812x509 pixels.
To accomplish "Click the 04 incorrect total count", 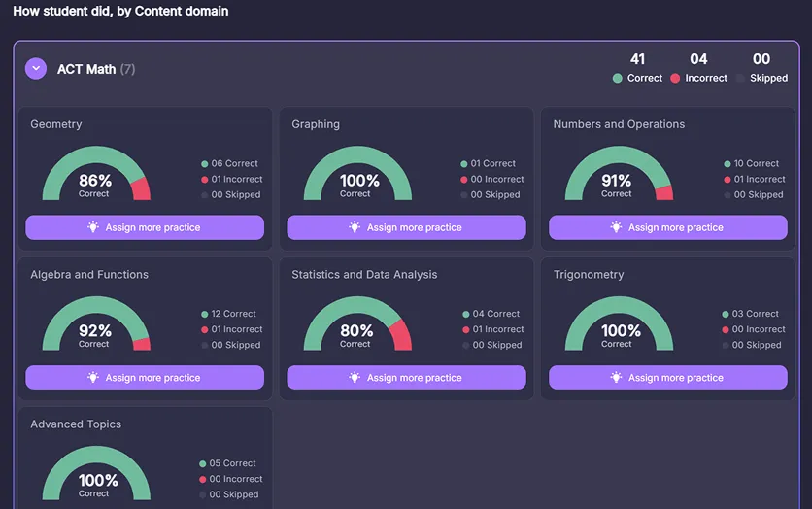I will coord(698,59).
